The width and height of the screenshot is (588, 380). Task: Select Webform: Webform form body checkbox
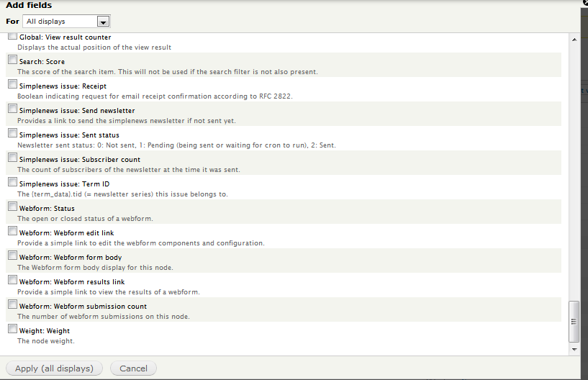coord(12,255)
